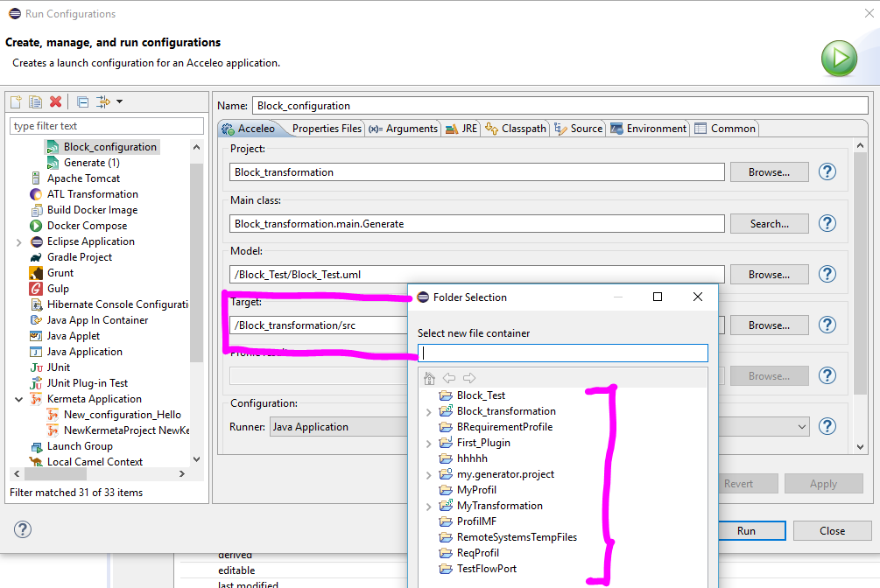This screenshot has width=880, height=588.
Task: Click the Main class text field
Action: [477, 224]
